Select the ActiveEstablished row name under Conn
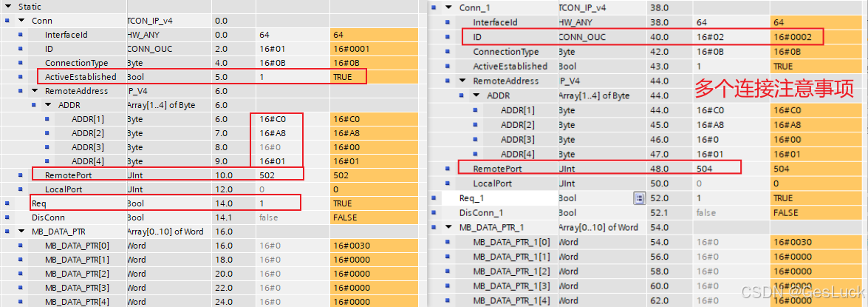Screen dimensions: 868x307 81,76
